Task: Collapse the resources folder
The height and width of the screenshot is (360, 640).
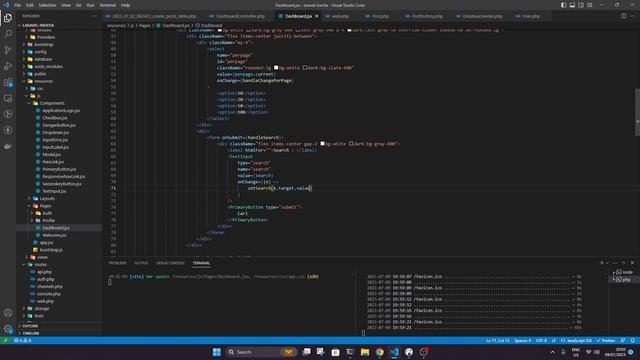Action: click(x=59, y=81)
